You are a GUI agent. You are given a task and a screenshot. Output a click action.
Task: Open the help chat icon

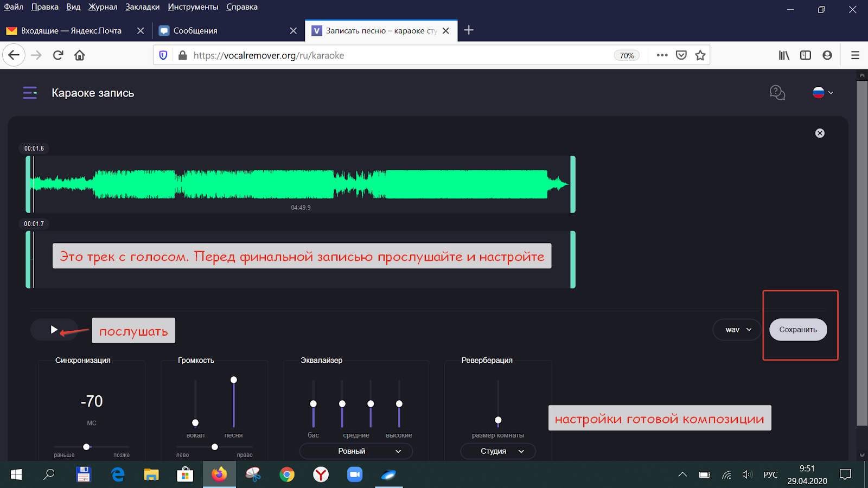coord(777,93)
